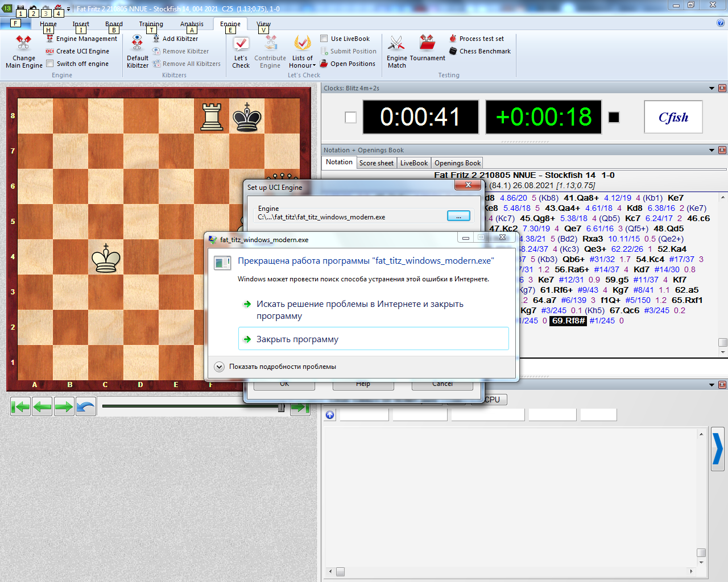Viewport: 728px width, 582px height.
Task: Switch to the Openings Book tab
Action: 458,163
